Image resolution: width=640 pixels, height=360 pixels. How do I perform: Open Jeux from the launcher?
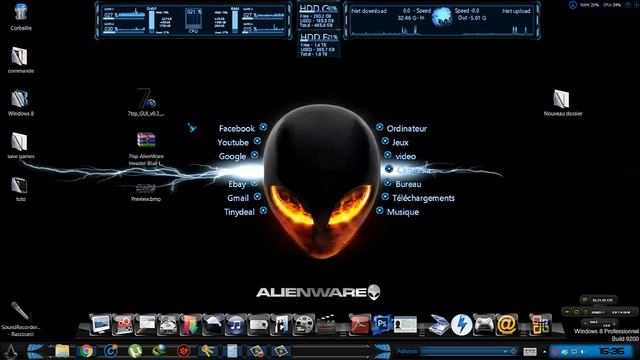tap(400, 142)
